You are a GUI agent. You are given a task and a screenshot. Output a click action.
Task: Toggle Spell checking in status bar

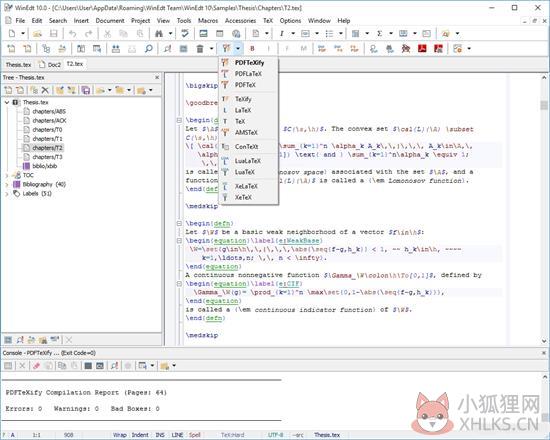click(195, 435)
